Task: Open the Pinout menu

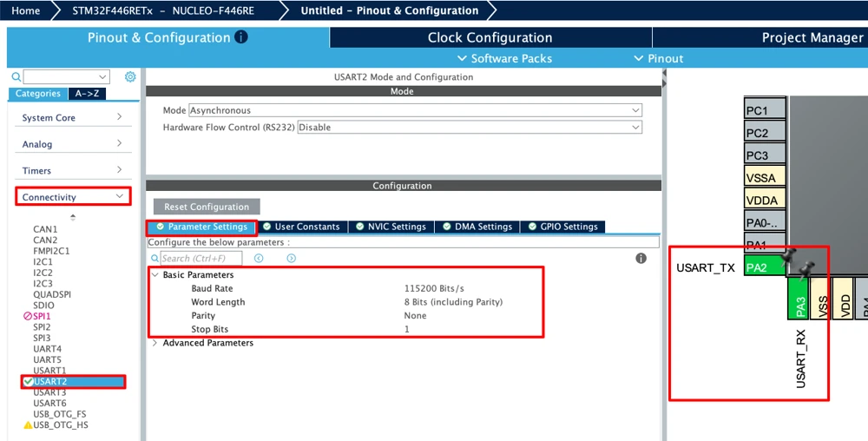Action: pos(659,59)
